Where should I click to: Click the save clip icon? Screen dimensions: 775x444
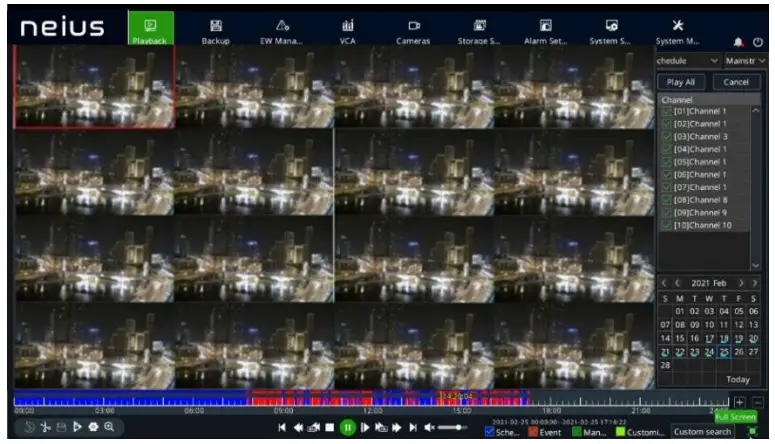(61, 427)
